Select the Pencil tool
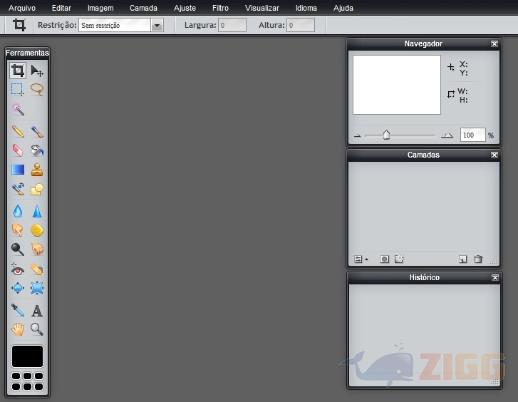Viewport: 518px width, 402px height. 18,132
